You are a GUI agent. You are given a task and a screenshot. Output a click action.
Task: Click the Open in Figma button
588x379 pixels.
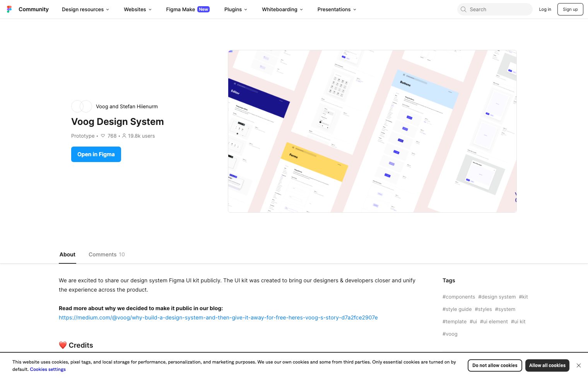(x=96, y=154)
